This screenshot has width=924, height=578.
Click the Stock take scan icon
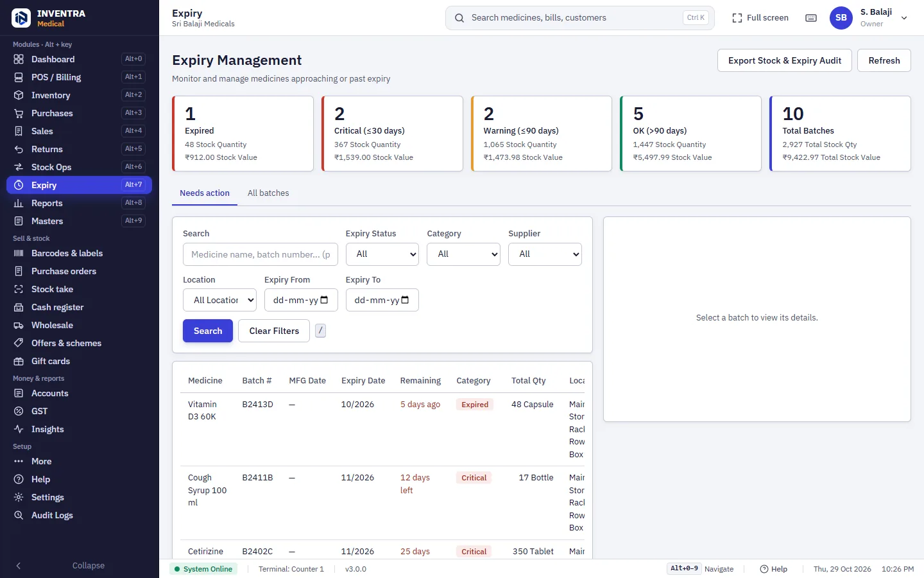tap(19, 289)
